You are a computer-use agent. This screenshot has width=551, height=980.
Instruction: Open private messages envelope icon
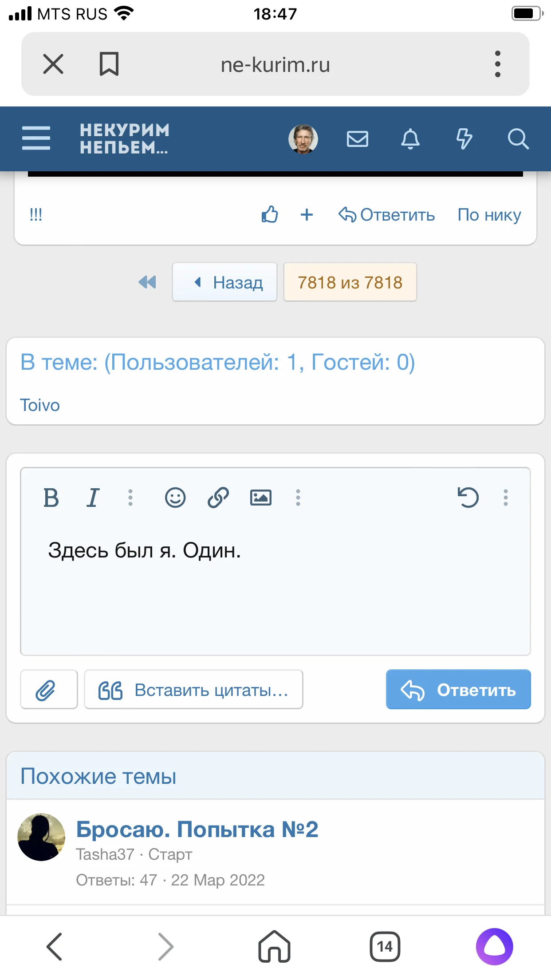pyautogui.click(x=357, y=139)
